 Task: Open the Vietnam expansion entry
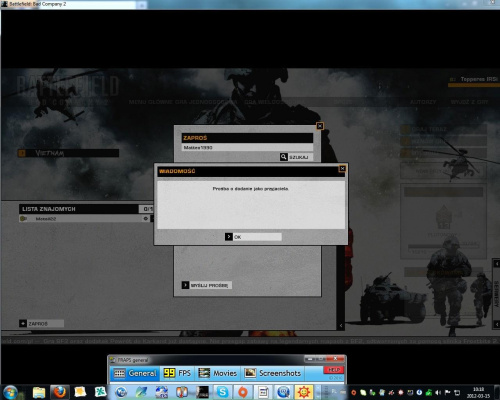(68, 153)
